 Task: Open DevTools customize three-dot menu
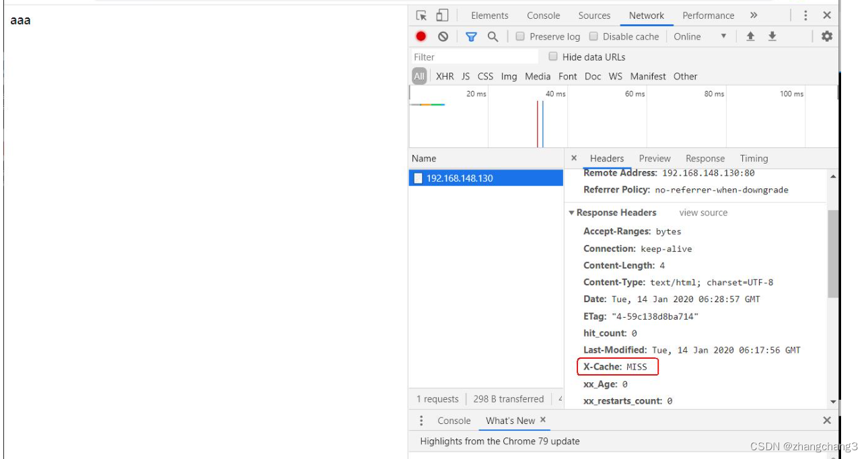coord(805,15)
